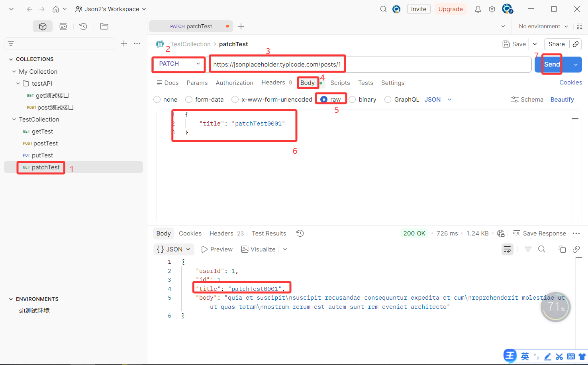This screenshot has width=588, height=365.
Task: Click the sidebar filter icon
Action: 11,43
